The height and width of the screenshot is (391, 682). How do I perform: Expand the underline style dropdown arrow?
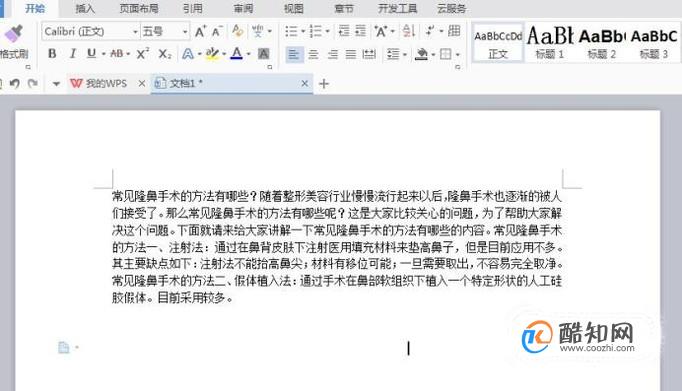[104, 54]
